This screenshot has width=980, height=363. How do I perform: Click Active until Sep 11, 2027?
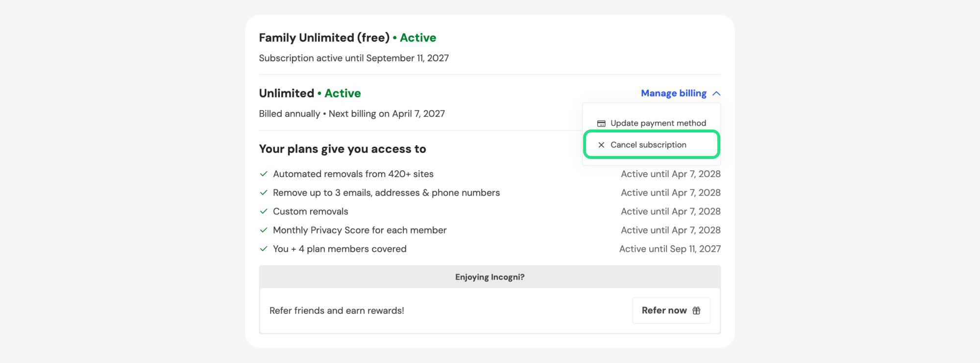670,249
